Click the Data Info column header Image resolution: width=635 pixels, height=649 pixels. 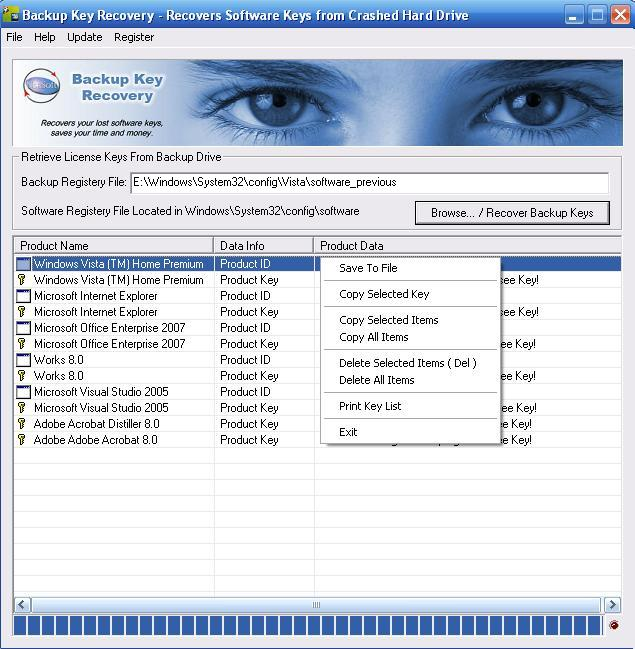point(263,245)
